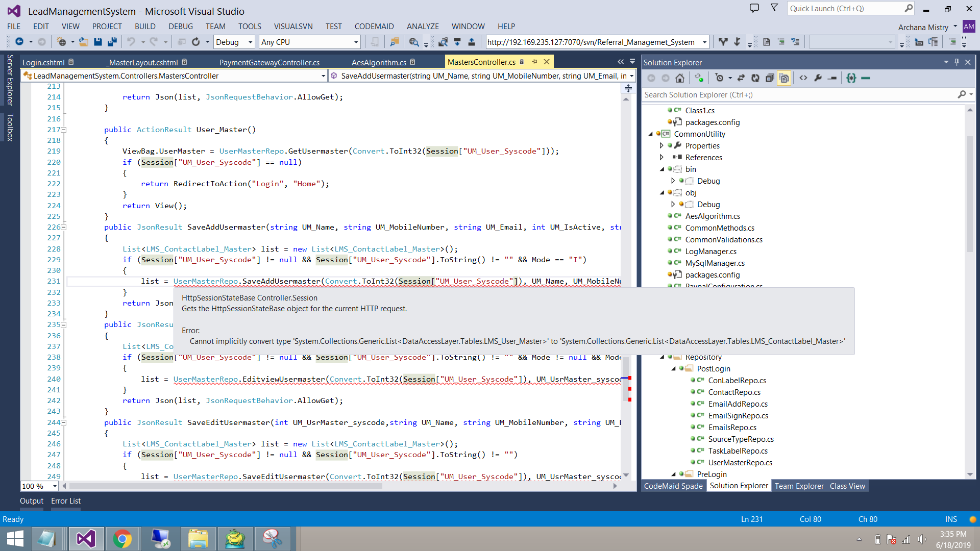Image resolution: width=980 pixels, height=551 pixels.
Task: Select AesAlgorithm.cs in Solution Explorer
Action: (x=713, y=216)
